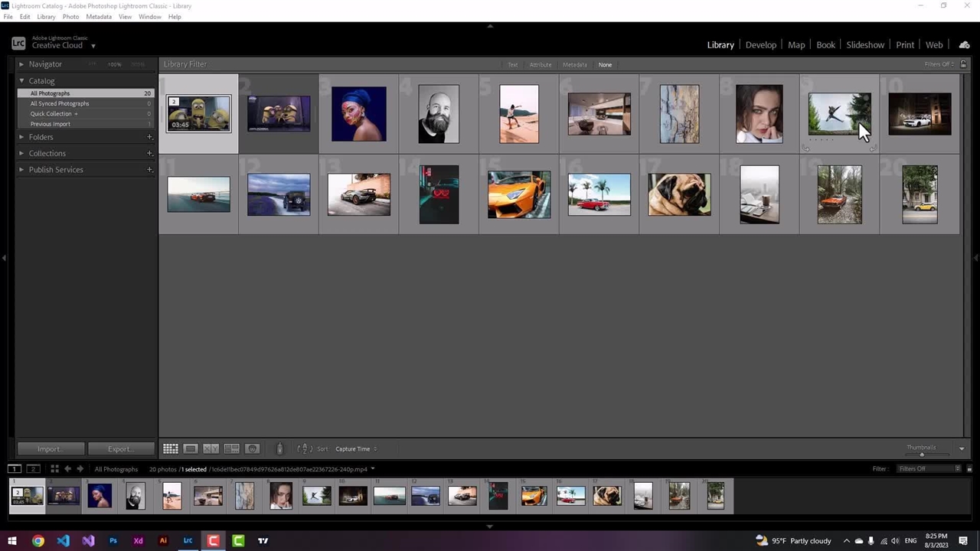
Task: Switch to Loupe view
Action: tap(191, 449)
